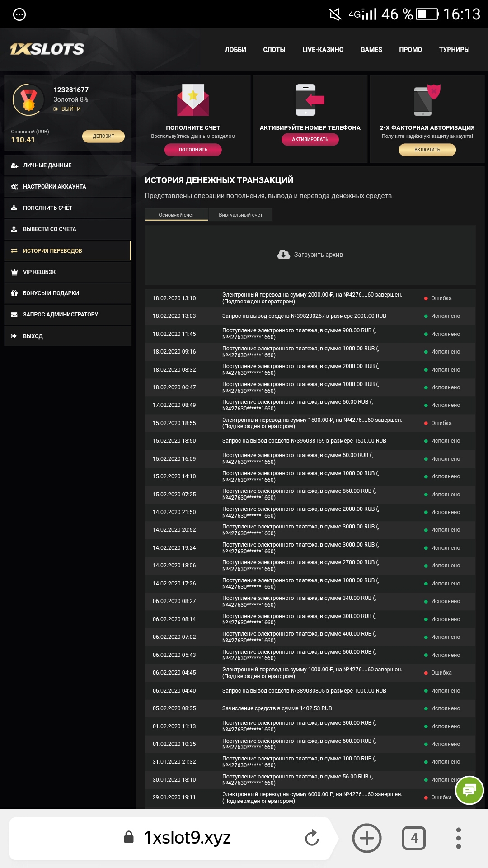488x868 pixels.
Task: Switch to Виртуальный счет tab
Action: (x=240, y=215)
